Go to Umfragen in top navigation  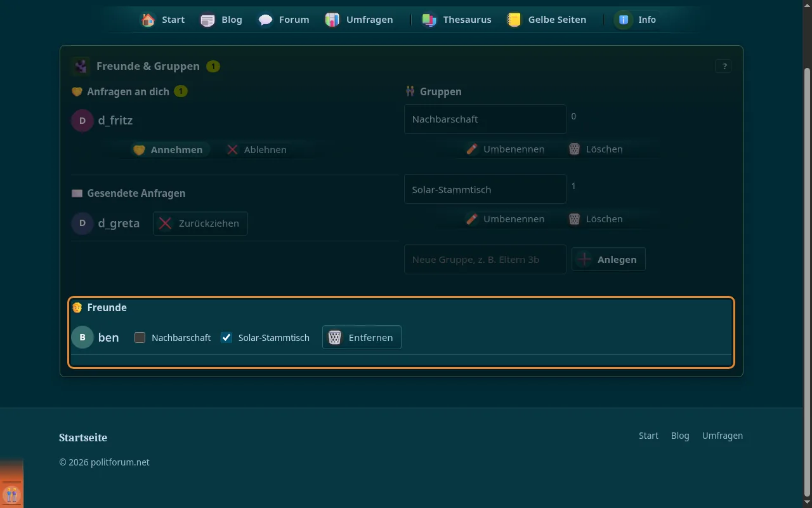[x=359, y=20]
